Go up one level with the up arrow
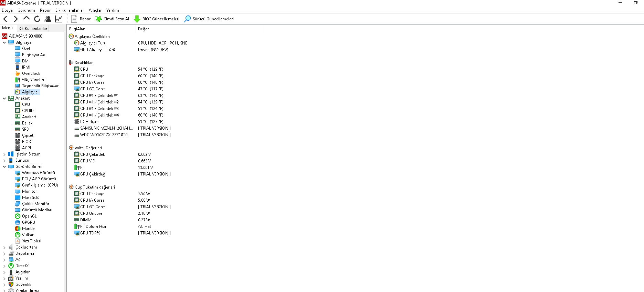 (x=27, y=18)
